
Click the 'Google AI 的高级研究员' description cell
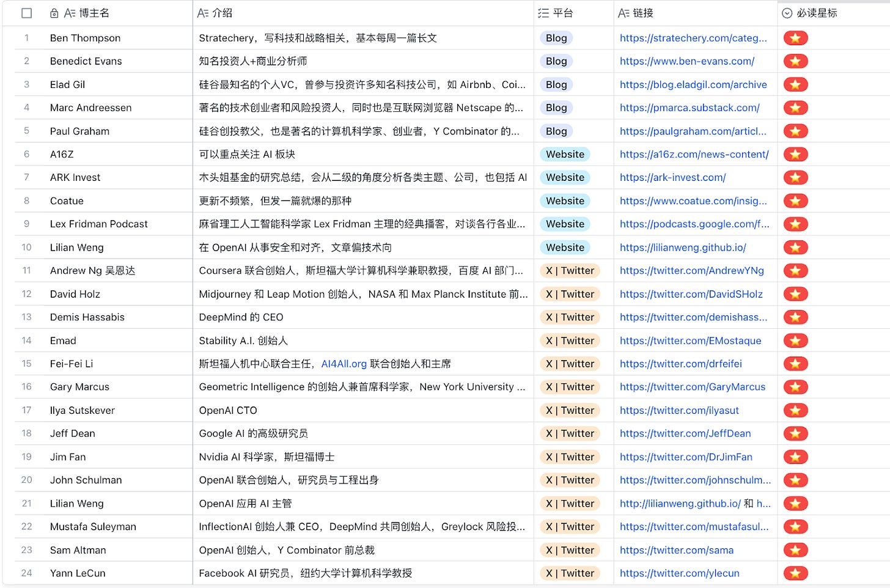pyautogui.click(x=364, y=433)
